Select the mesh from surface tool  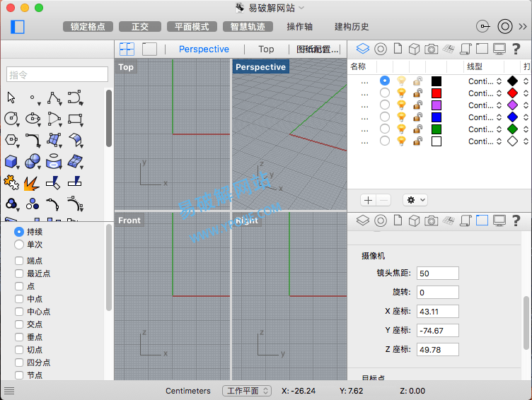coord(75,162)
